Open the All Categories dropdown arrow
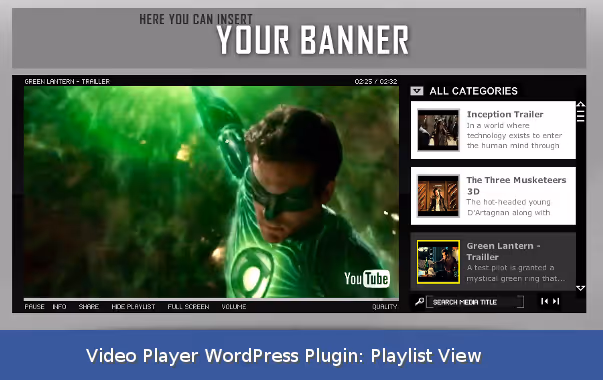Image resolution: width=603 pixels, height=380 pixels. 417,91
